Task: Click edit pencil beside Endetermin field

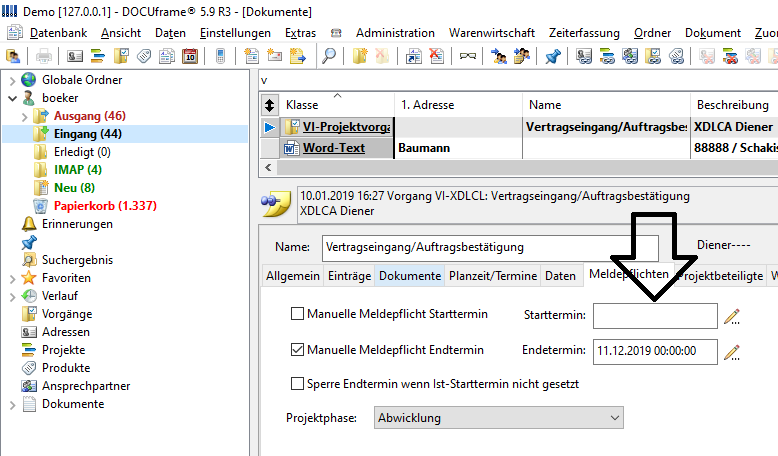Action: coord(732,352)
